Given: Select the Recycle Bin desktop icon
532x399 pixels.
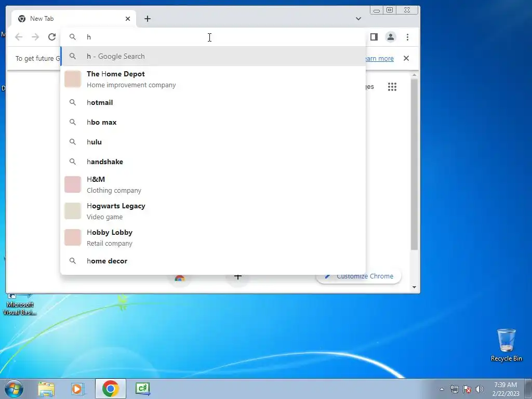Looking at the screenshot, I should [506, 345].
